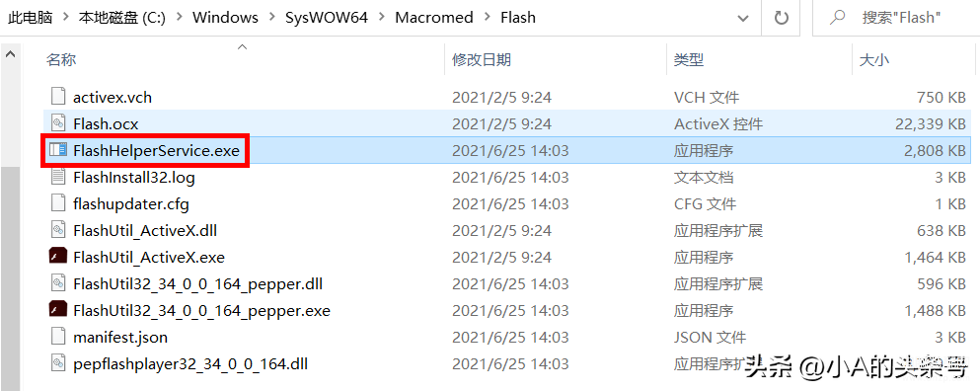Click the search magnifier icon
Image resolution: width=980 pixels, height=391 pixels.
click(x=838, y=18)
